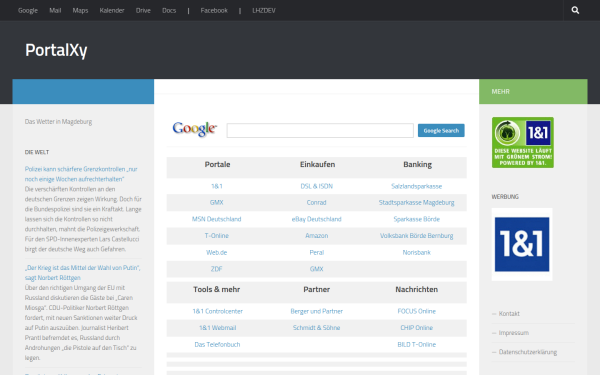Click the 'DIE WELT' feed heading
600x375 pixels.
37,152
